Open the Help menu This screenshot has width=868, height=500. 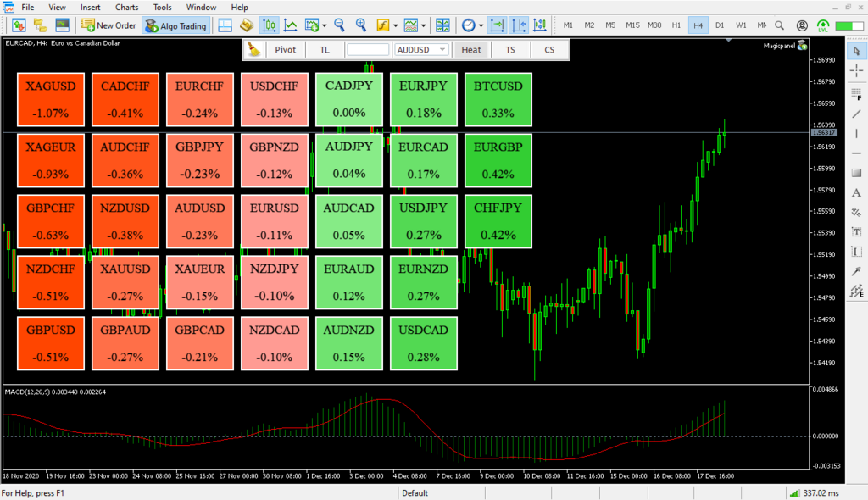(239, 7)
